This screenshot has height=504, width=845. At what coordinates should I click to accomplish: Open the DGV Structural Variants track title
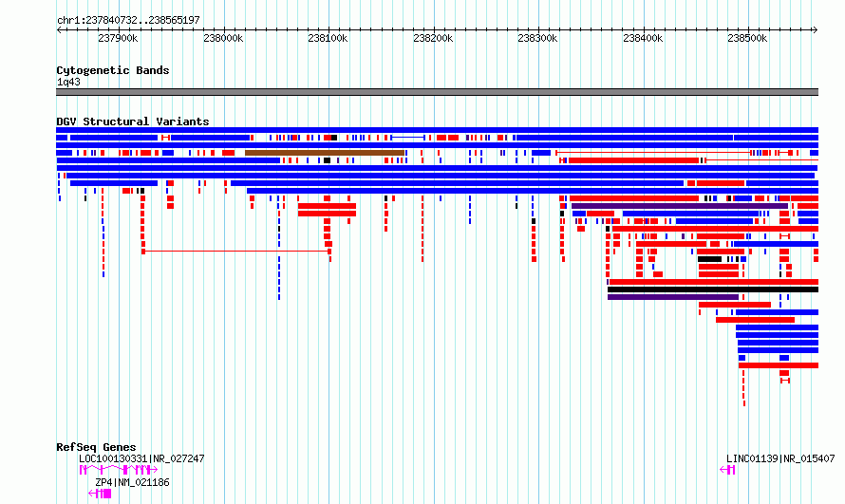point(133,121)
